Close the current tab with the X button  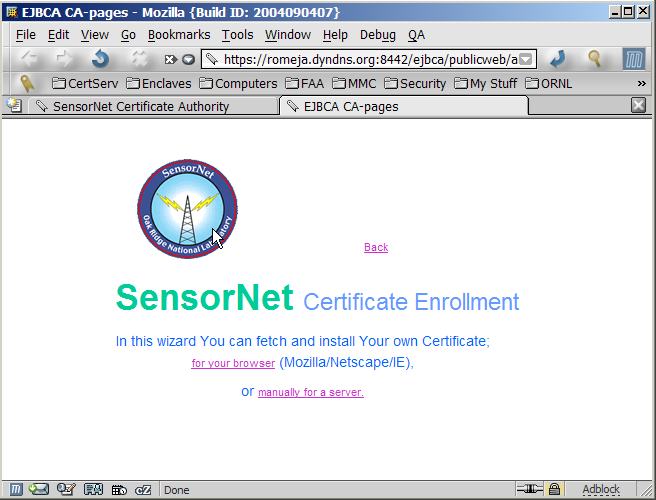click(638, 105)
